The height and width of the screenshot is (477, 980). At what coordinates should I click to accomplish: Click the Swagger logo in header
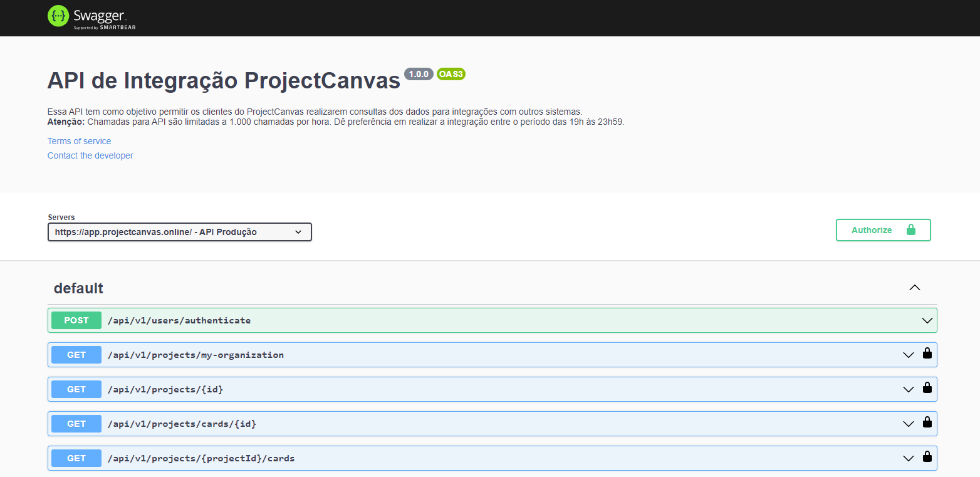[91, 18]
